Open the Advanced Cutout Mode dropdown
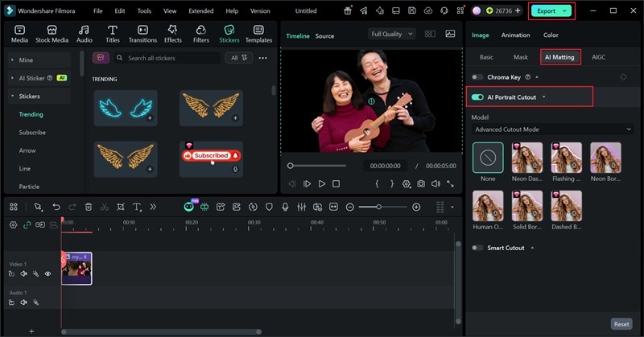The width and height of the screenshot is (644, 337). [x=552, y=129]
